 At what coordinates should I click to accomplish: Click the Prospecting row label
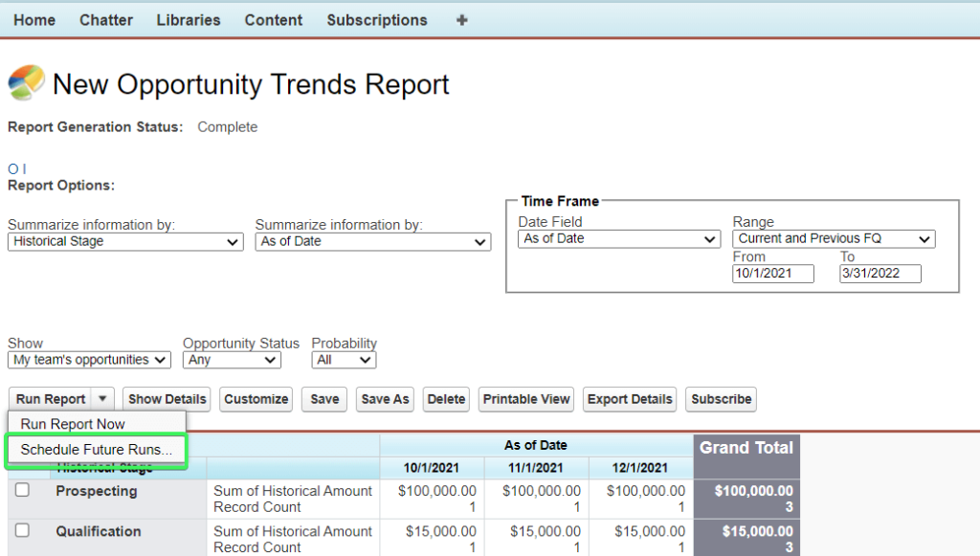click(x=97, y=491)
